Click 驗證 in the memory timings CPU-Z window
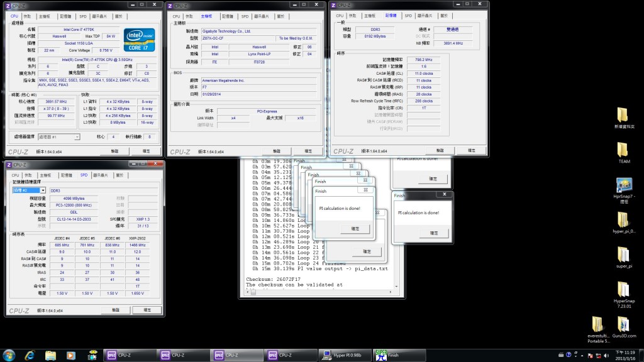The width and height of the screenshot is (644, 362). pyautogui.click(x=440, y=151)
